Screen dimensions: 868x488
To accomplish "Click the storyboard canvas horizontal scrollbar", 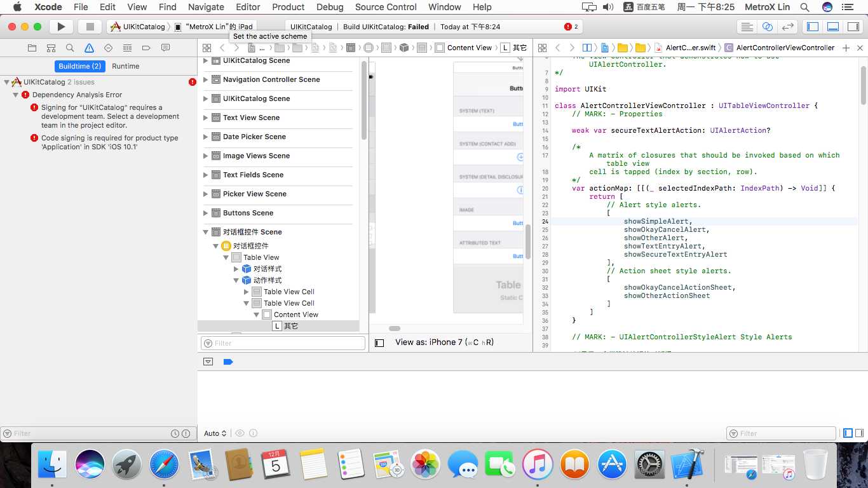I will pos(395,329).
